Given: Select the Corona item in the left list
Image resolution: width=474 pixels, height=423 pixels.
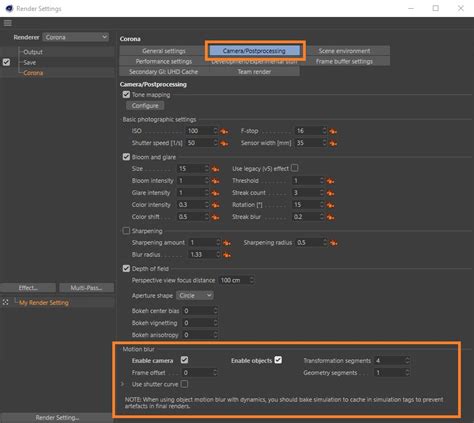Looking at the screenshot, I should pos(33,73).
